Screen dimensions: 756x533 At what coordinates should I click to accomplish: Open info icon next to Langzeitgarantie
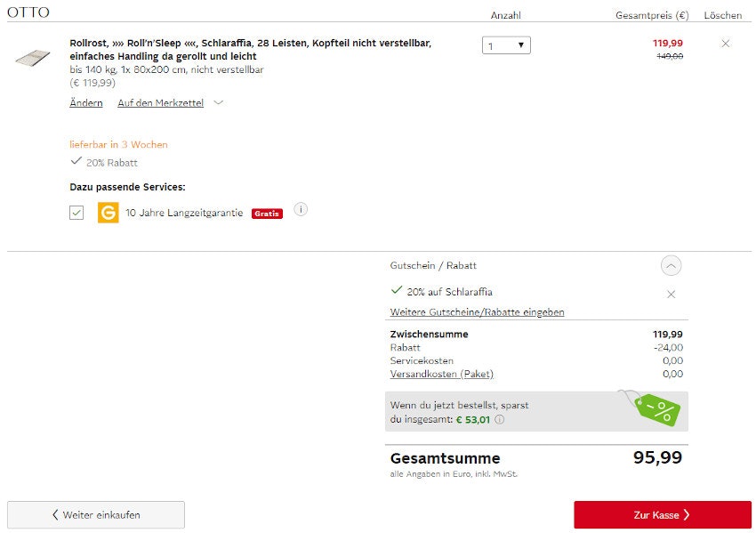pyautogui.click(x=301, y=210)
